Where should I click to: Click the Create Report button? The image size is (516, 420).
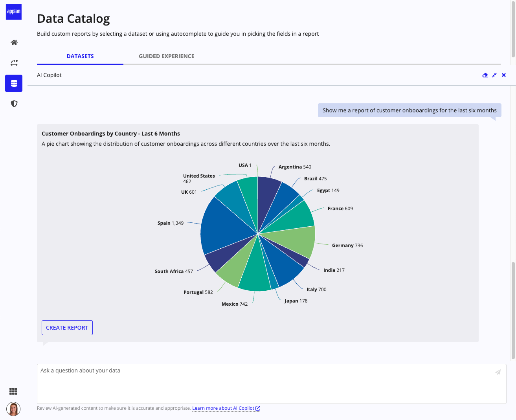(x=67, y=328)
